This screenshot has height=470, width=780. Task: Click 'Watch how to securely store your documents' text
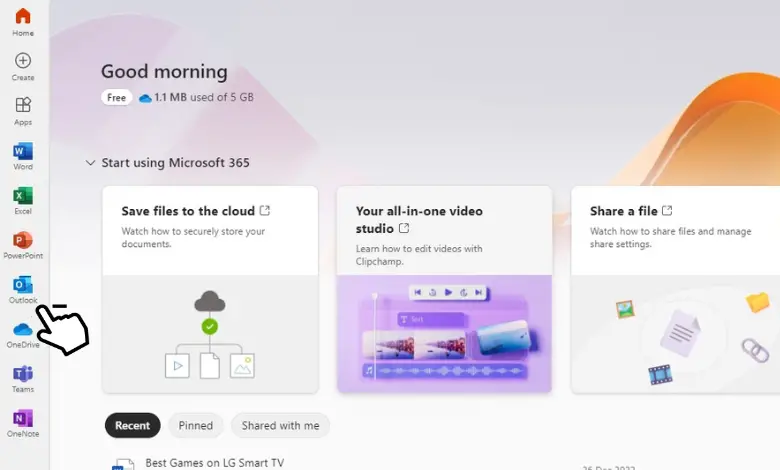tap(193, 237)
